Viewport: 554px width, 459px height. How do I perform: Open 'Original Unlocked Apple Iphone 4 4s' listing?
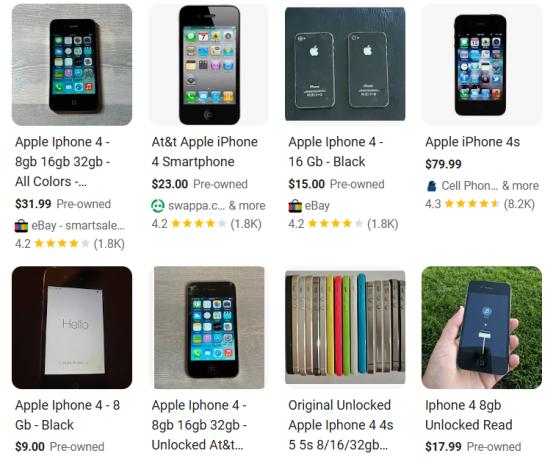click(341, 425)
